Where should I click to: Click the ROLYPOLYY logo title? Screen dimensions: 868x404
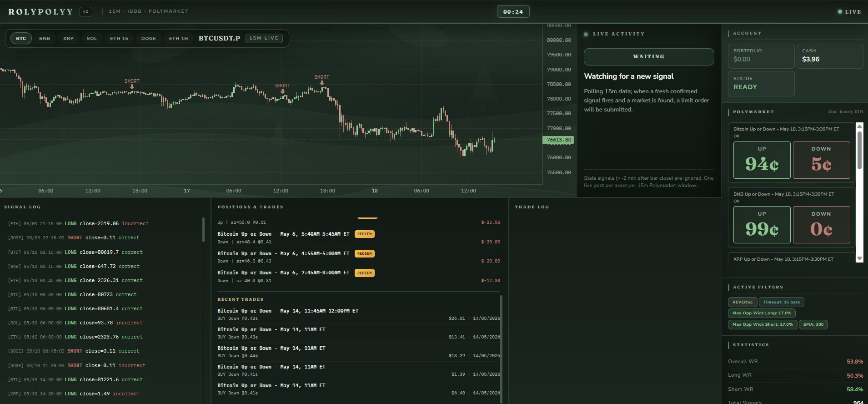(40, 12)
